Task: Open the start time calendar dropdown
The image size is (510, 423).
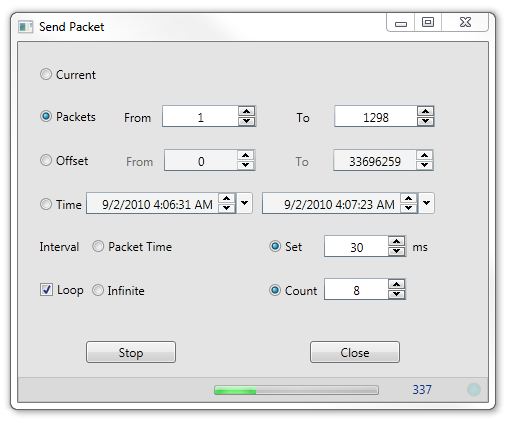Action: [244, 203]
